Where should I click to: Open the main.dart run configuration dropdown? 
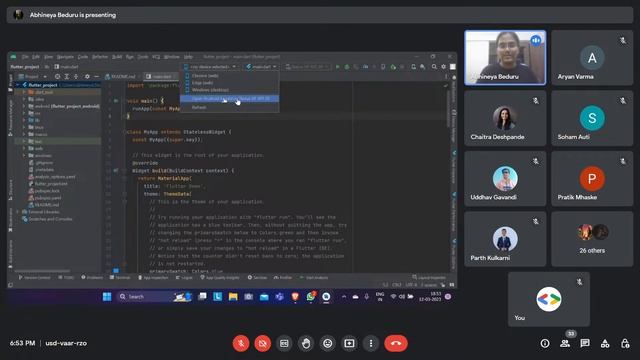tap(262, 67)
